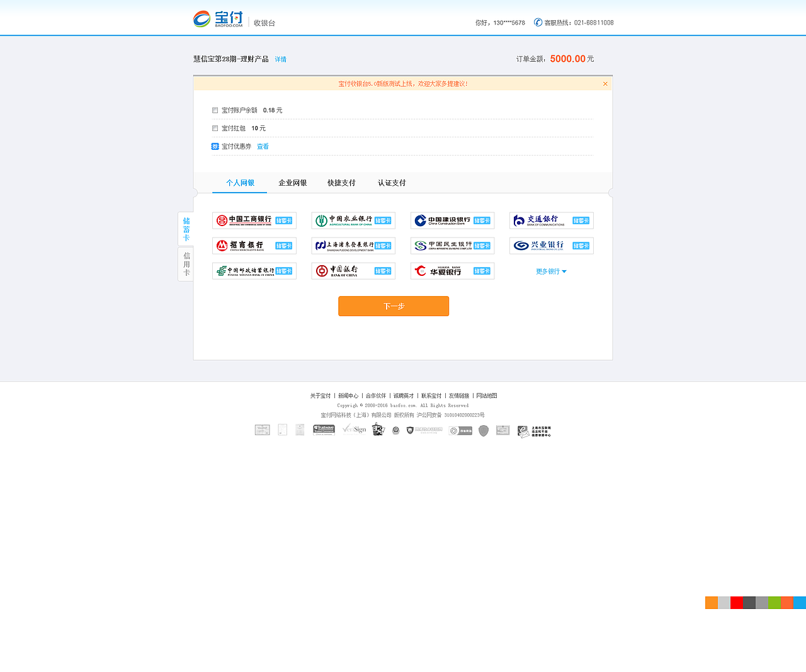
Task: Click the Baofoo logo in the header
Action: pyautogui.click(x=218, y=19)
